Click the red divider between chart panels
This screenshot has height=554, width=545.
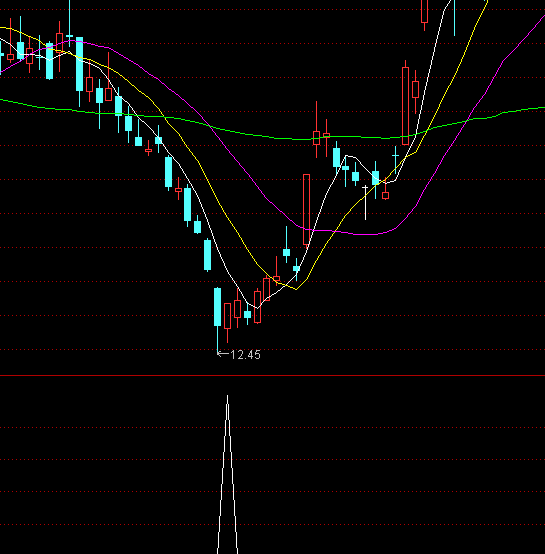coord(272,376)
